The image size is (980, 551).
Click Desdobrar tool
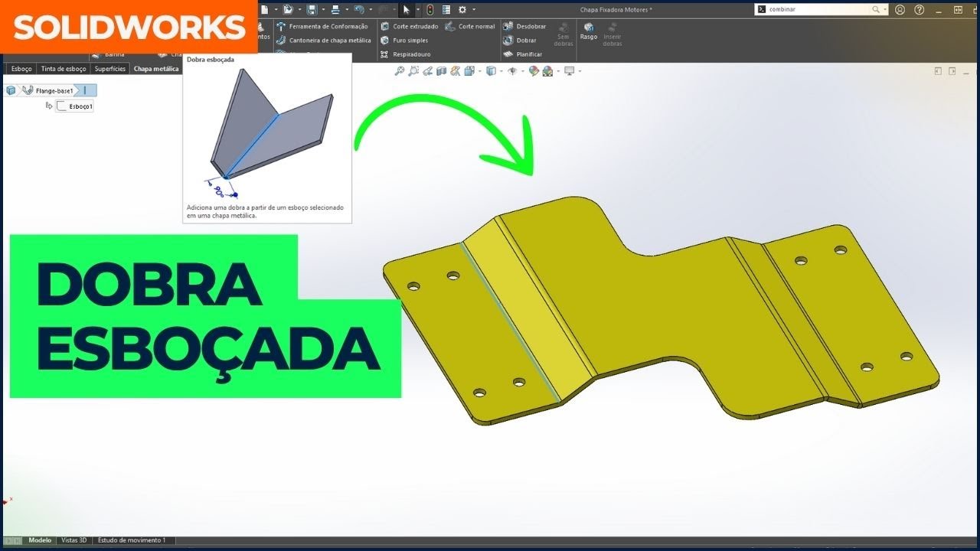(x=525, y=26)
